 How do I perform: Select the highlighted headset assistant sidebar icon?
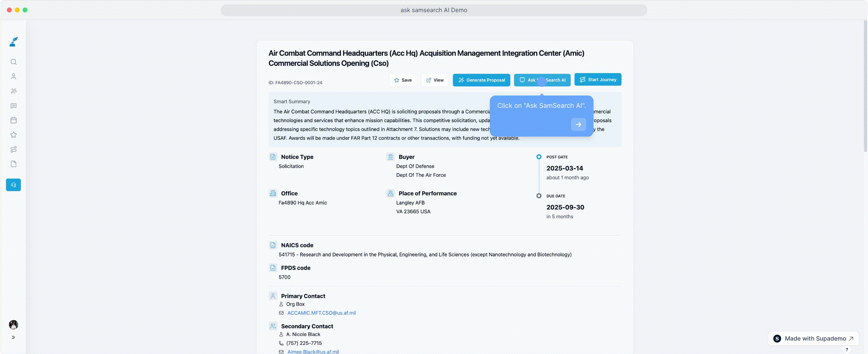click(13, 185)
